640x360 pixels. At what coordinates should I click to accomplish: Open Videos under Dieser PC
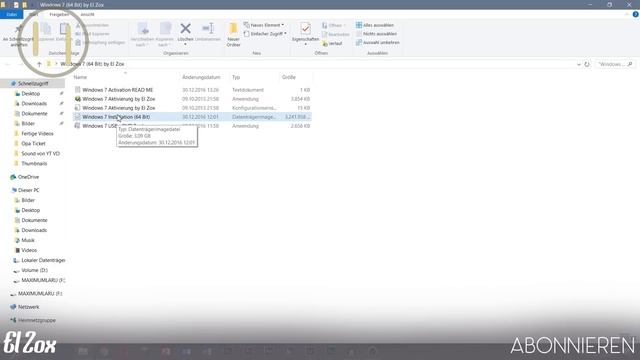29,250
